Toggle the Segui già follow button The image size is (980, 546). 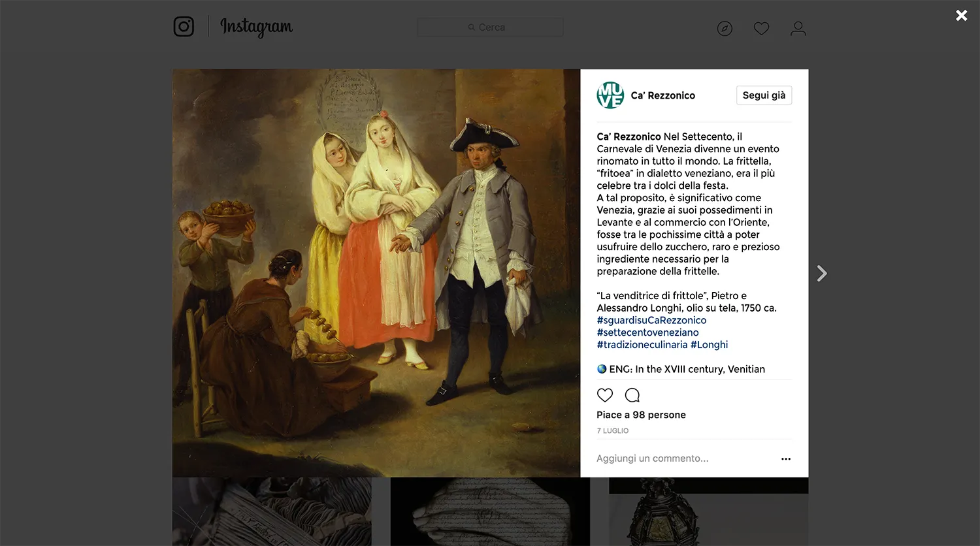point(764,95)
